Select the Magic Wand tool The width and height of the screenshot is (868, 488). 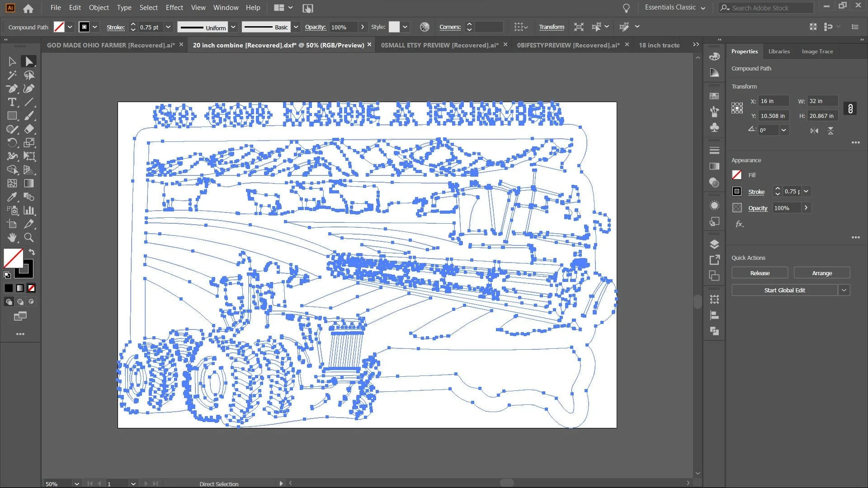(x=12, y=75)
